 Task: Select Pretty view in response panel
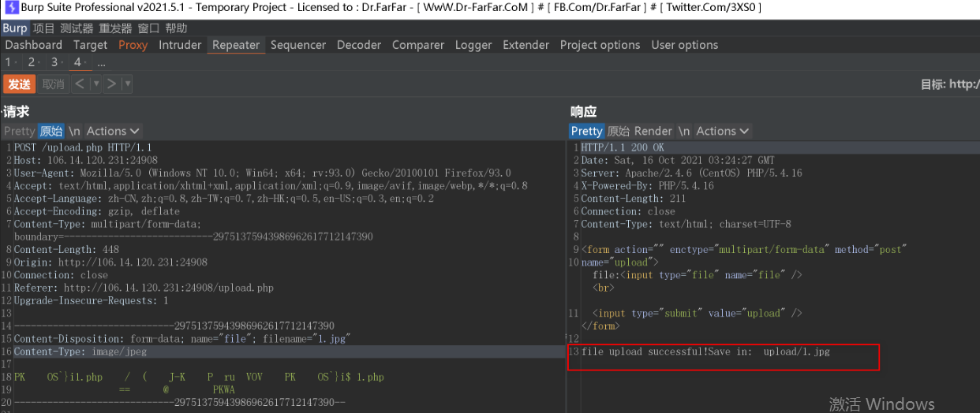[x=586, y=131]
